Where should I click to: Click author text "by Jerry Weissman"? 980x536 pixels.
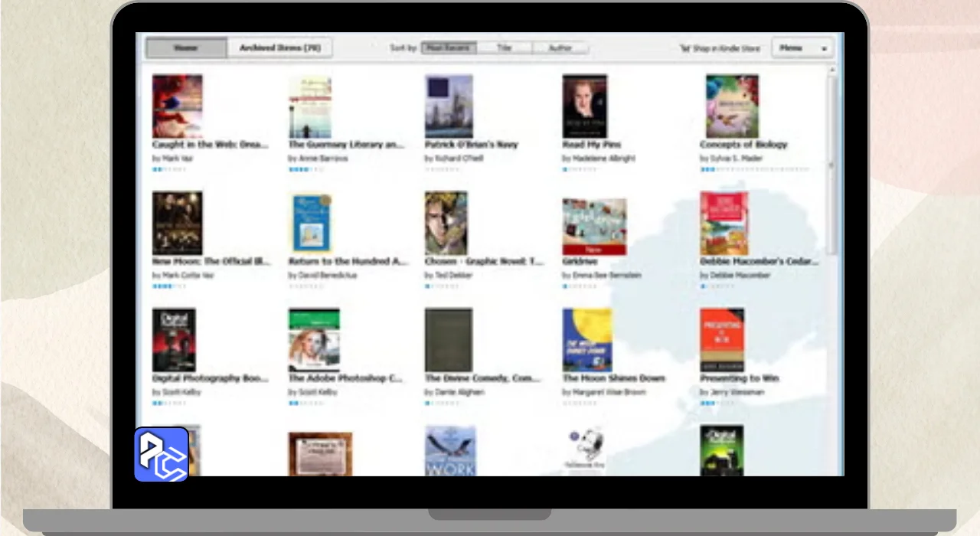(732, 392)
